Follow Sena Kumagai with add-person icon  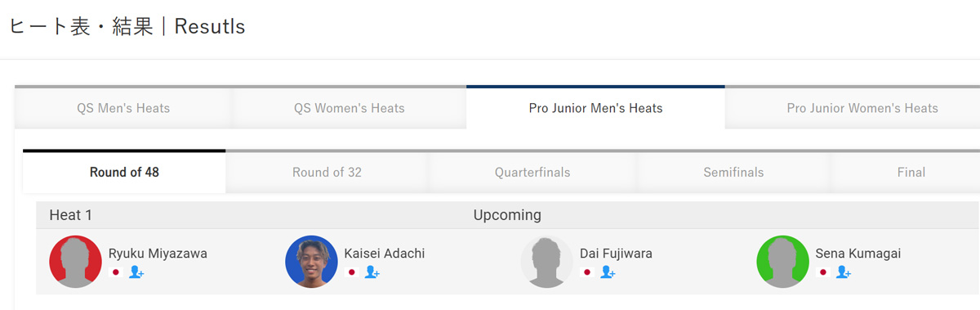click(x=843, y=272)
